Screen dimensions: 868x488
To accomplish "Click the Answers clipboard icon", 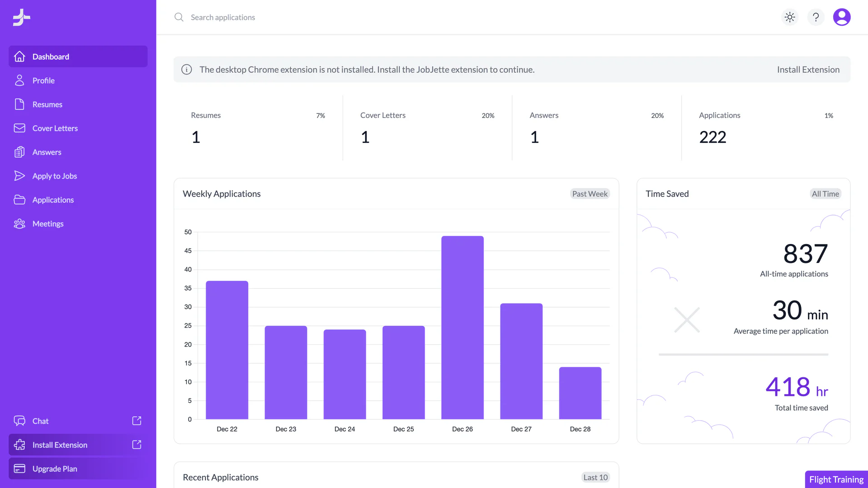I will pyautogui.click(x=19, y=152).
